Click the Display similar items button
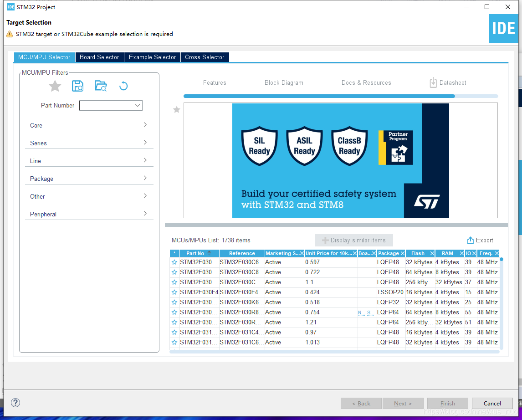Image resolution: width=522 pixels, height=420 pixels. tap(353, 240)
